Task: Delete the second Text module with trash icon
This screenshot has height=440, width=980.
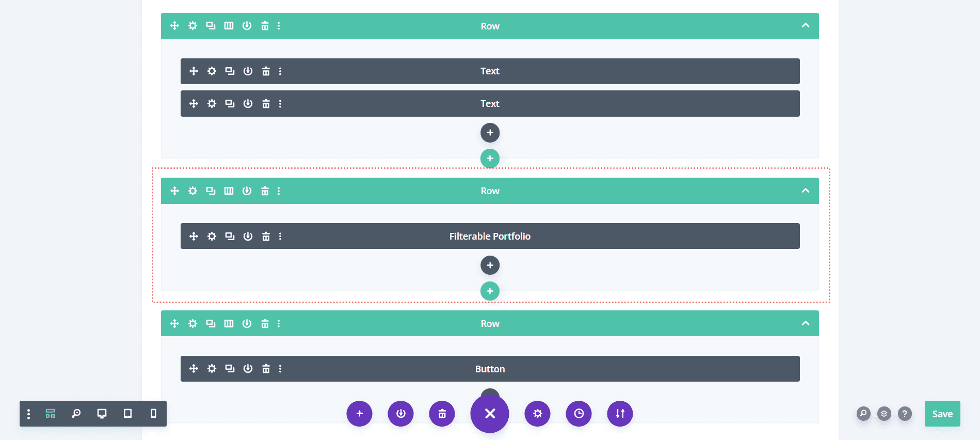Action: 266,103
